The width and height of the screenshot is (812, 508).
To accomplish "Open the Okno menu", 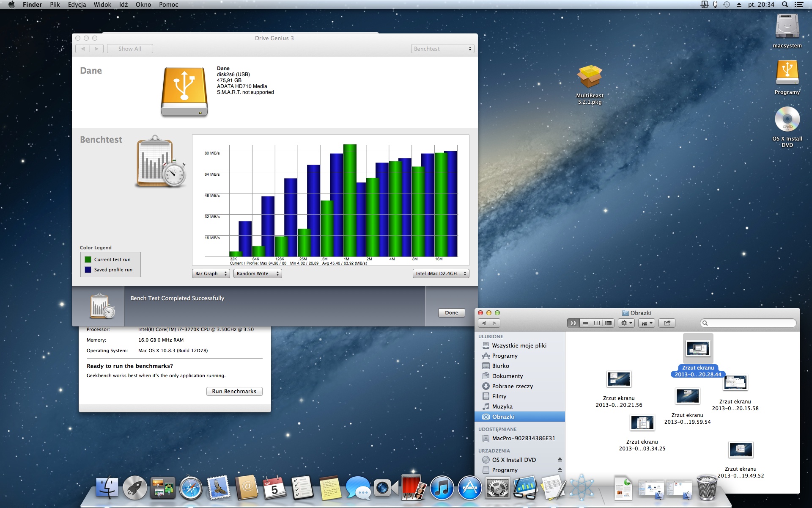I will 143,5.
